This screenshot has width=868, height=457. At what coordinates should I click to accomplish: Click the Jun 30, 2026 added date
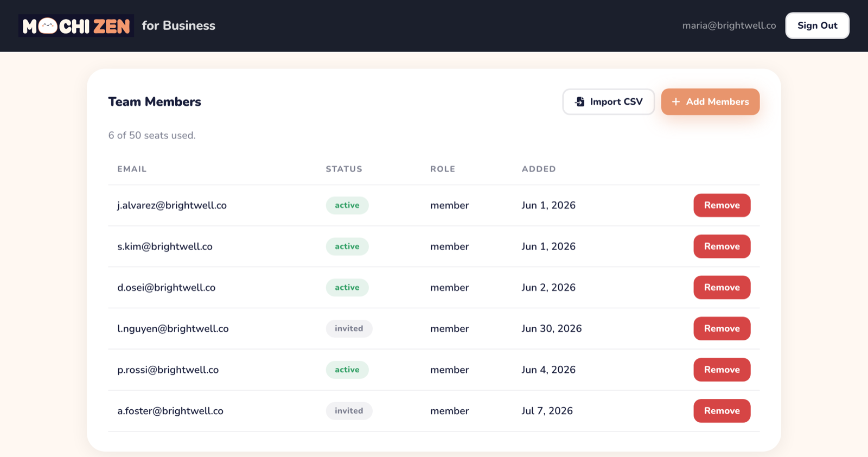point(552,328)
